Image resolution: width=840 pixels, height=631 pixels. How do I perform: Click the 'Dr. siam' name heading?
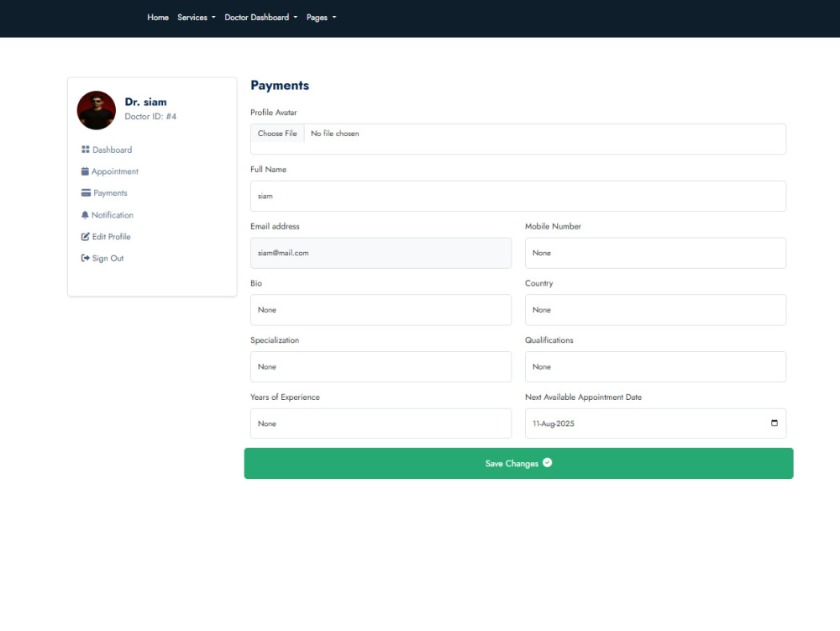point(145,102)
